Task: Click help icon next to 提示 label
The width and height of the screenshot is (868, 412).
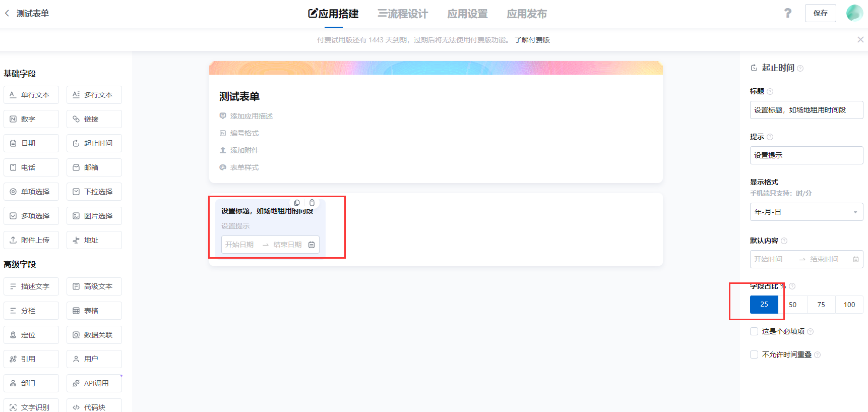Action: [x=770, y=137]
